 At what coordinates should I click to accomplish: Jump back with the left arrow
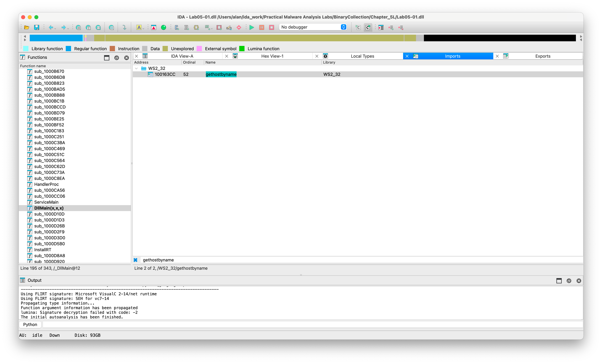pos(51,27)
